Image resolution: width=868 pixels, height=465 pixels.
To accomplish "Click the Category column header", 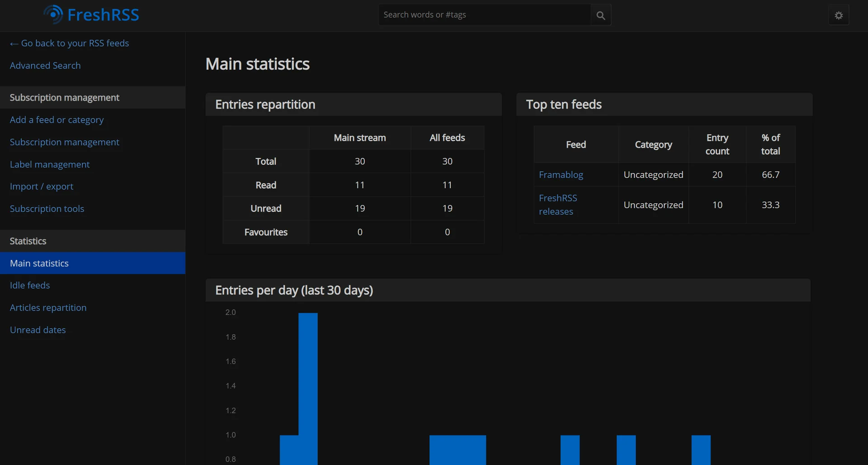I will pos(653,145).
